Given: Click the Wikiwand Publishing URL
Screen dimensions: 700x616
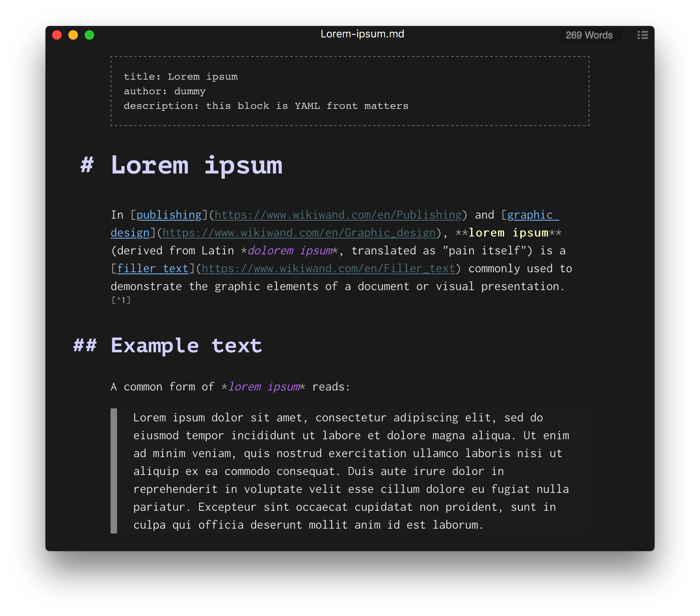Looking at the screenshot, I should point(339,215).
